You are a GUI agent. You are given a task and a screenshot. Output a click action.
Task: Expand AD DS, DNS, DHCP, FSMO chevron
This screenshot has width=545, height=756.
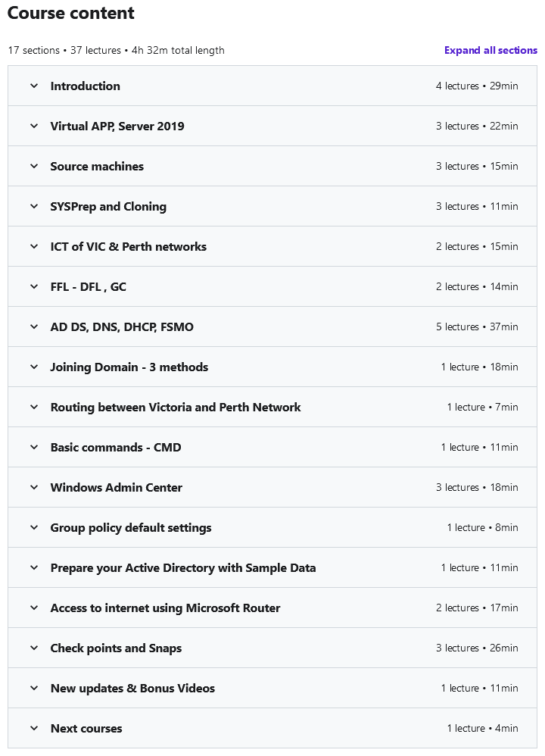34,327
